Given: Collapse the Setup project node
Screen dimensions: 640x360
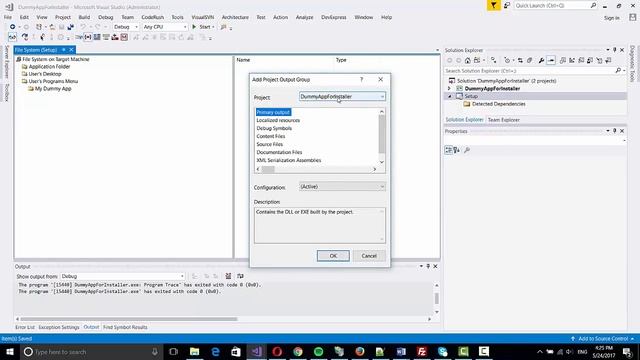Looking at the screenshot, I should pos(449,96).
